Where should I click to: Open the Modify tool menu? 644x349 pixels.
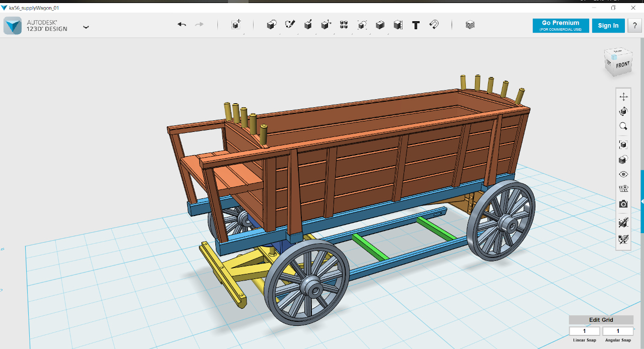[326, 25]
